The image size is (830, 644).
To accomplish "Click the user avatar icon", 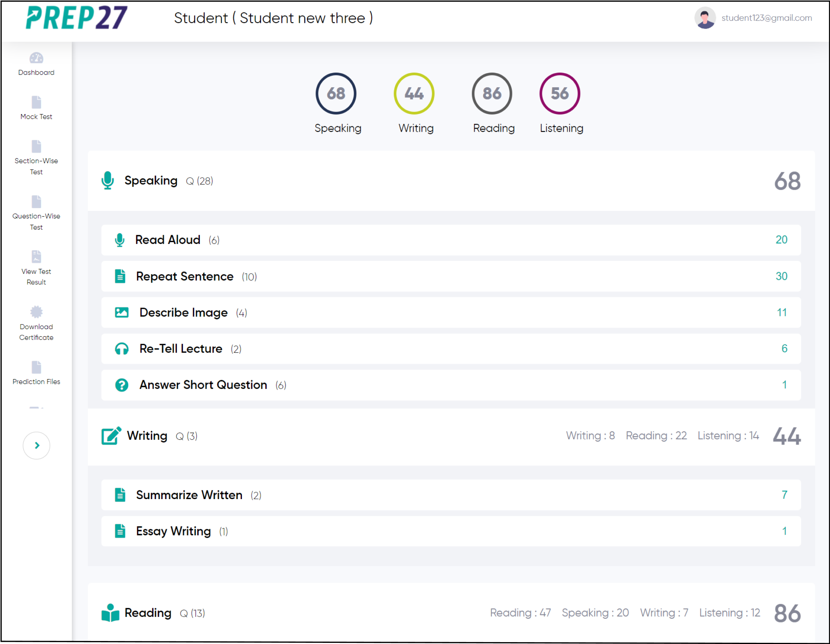I will click(705, 18).
